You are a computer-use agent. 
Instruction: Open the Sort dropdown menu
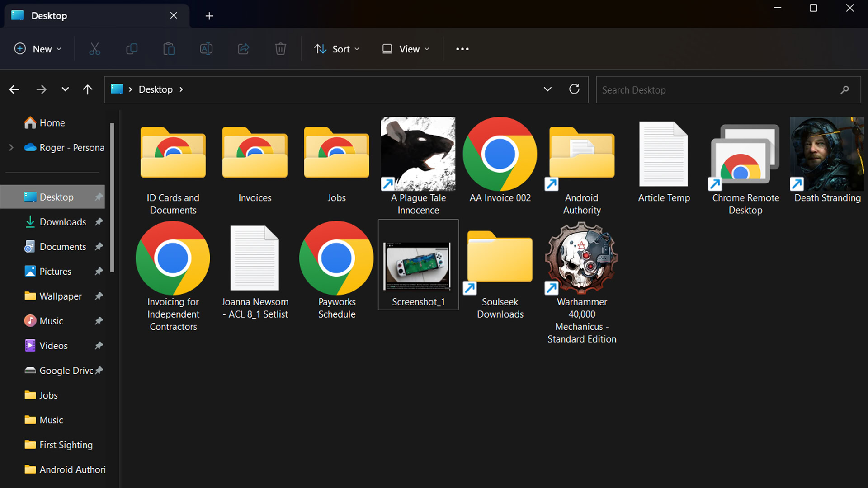[337, 49]
